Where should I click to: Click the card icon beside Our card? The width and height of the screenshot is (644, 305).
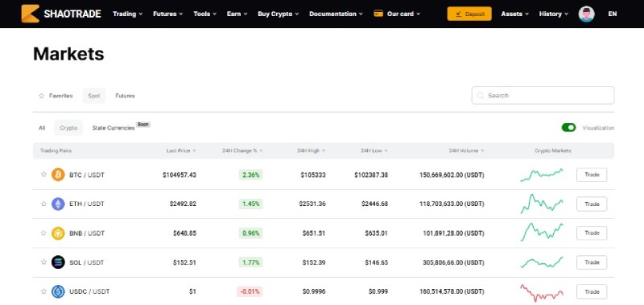[x=378, y=14]
